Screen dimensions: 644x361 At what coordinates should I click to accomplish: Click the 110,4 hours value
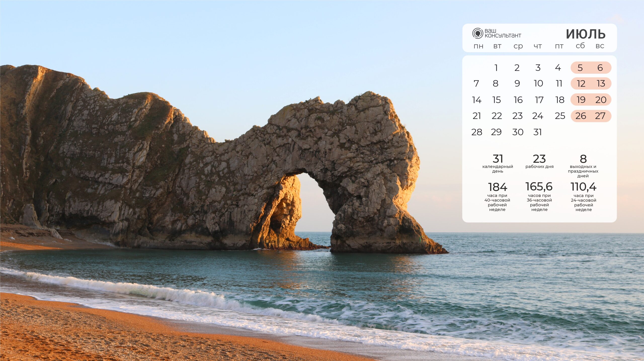583,187
